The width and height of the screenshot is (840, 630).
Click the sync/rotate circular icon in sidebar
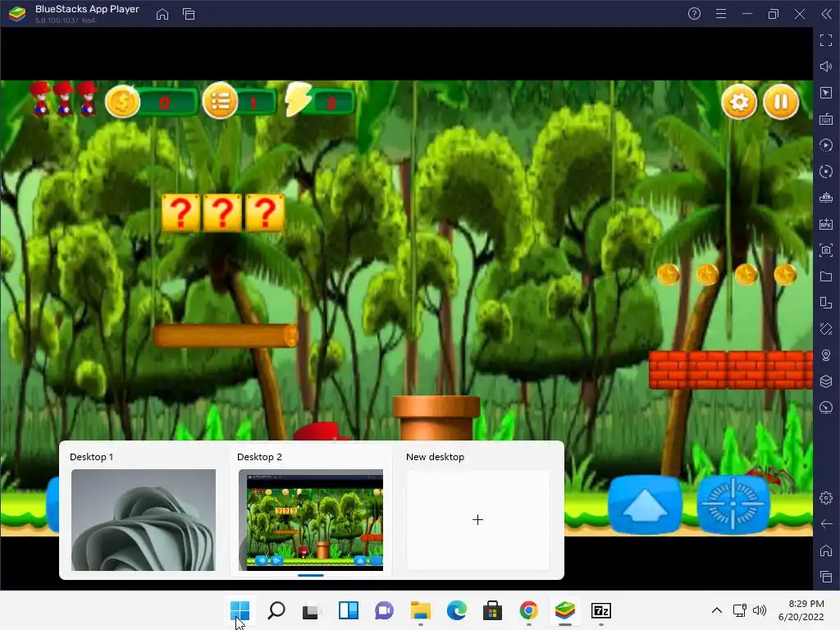click(826, 171)
